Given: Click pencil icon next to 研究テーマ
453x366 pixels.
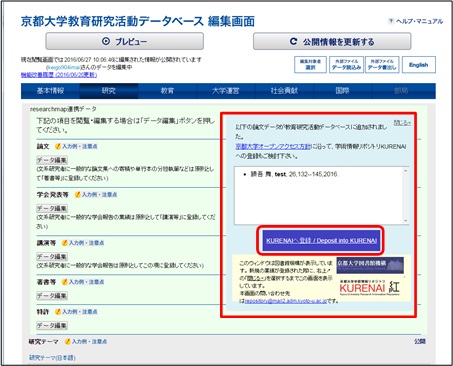Looking at the screenshot, I should 68,342.
